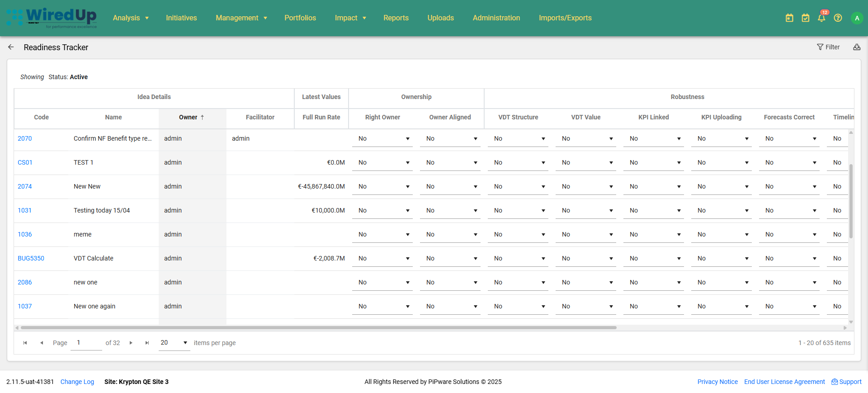Go to Portfolios page

pos(300,18)
